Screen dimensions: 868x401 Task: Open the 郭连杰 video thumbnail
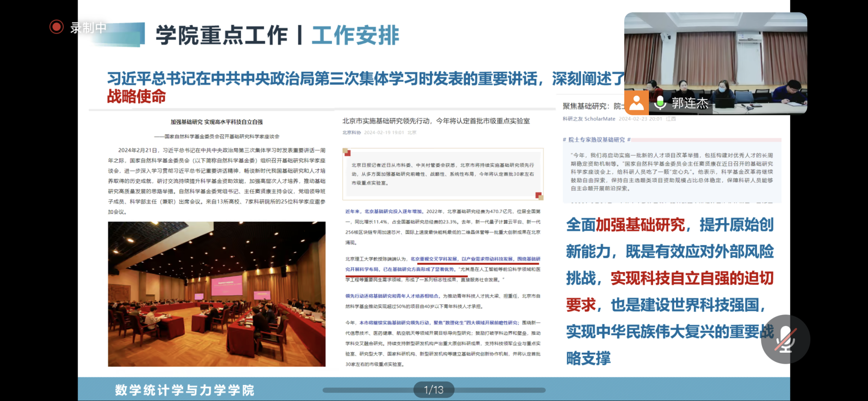(x=715, y=55)
